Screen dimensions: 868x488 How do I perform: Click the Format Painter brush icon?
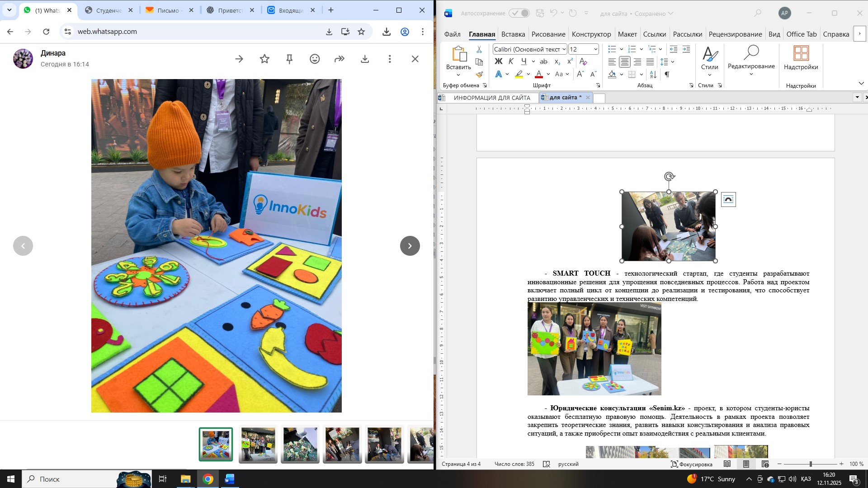(479, 75)
